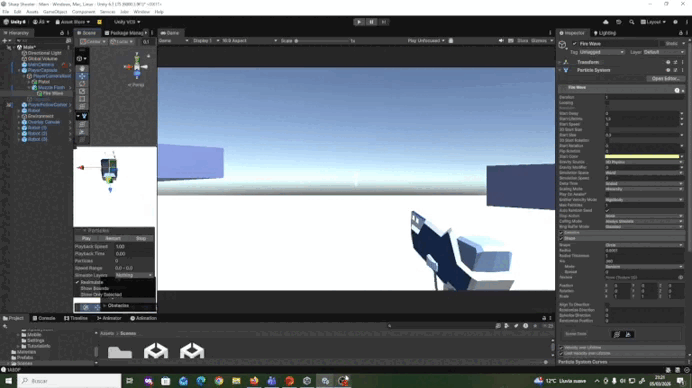
Task: Collapse the Muzzle Flash hierarchy item
Action: (x=30, y=87)
